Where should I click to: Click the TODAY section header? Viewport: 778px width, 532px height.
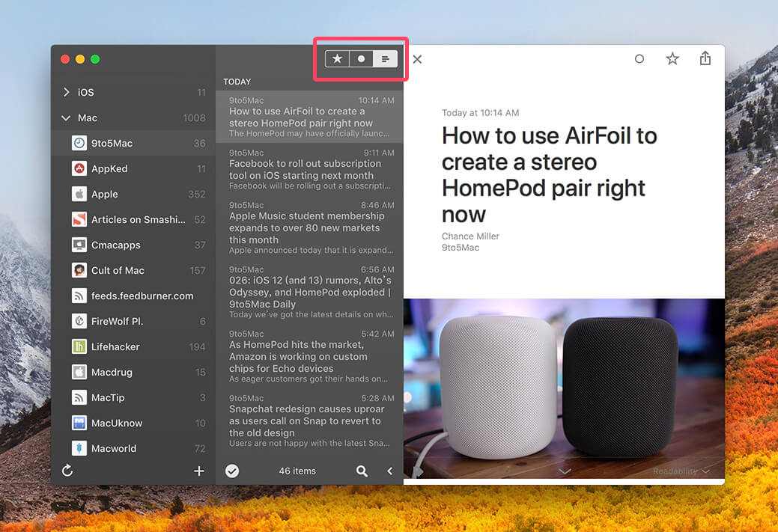pos(237,82)
